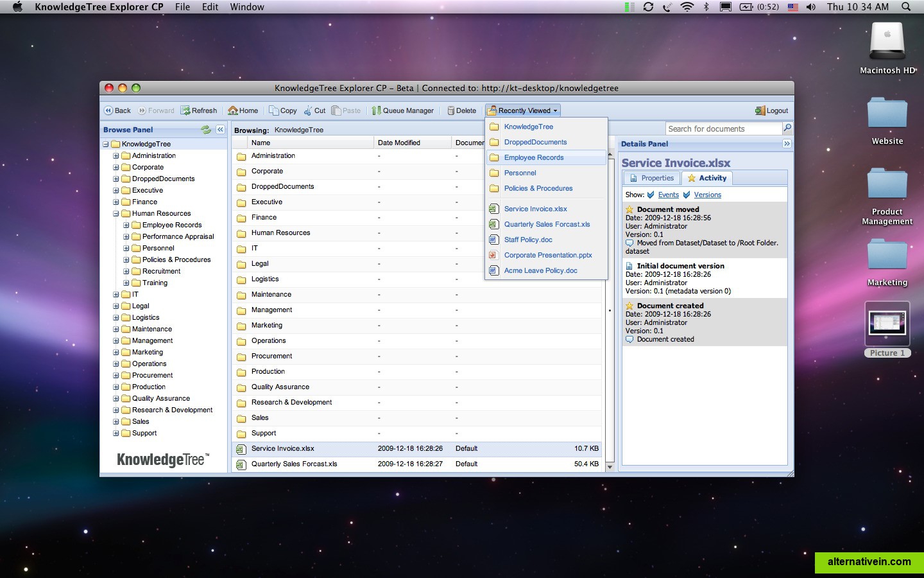Expand the Administration tree node
Image resolution: width=924 pixels, height=578 pixels.
point(116,156)
